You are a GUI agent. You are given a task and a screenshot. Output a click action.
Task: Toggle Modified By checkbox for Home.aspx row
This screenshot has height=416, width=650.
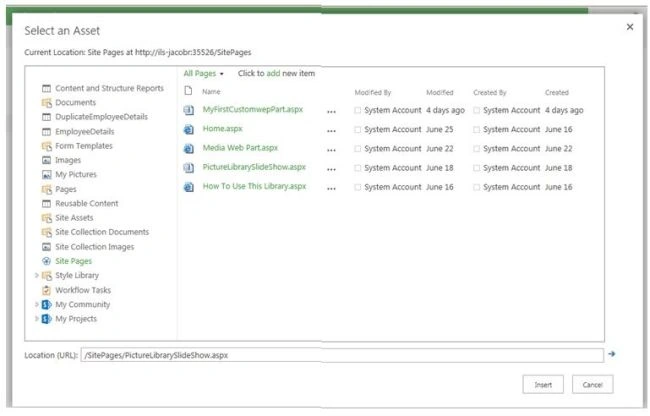pyautogui.click(x=357, y=130)
